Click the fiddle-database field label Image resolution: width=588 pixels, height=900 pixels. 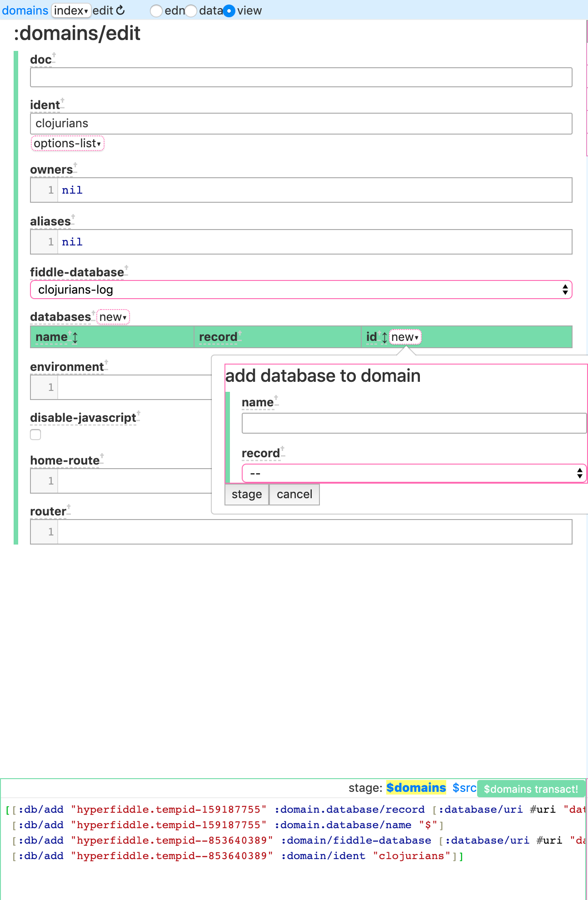(77, 272)
